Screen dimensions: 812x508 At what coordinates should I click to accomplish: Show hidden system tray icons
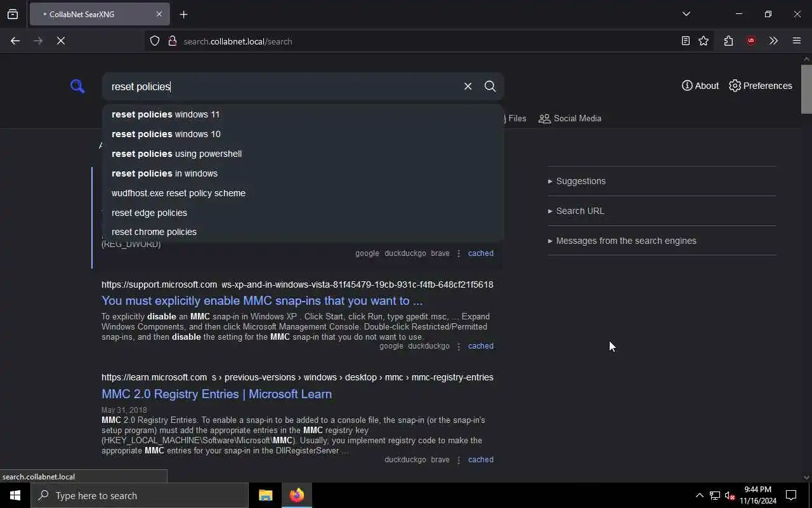point(699,495)
